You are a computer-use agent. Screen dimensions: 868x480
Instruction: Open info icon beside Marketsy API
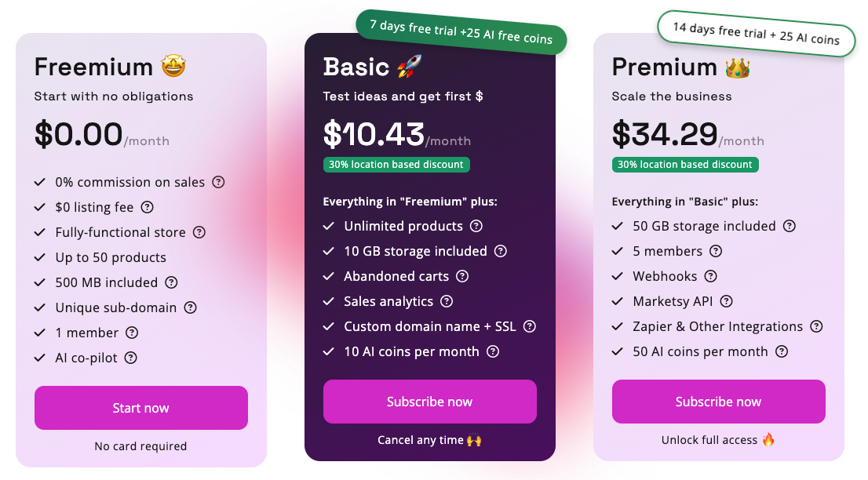(727, 301)
